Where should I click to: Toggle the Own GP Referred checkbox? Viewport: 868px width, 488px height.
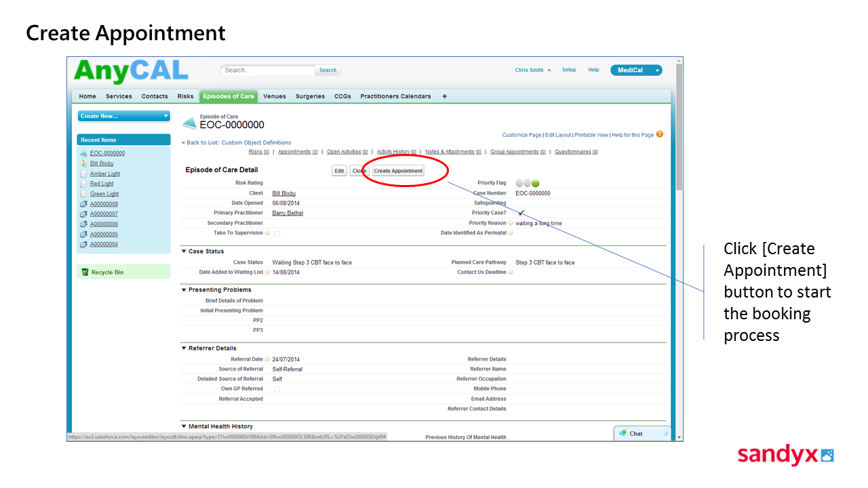point(277,389)
